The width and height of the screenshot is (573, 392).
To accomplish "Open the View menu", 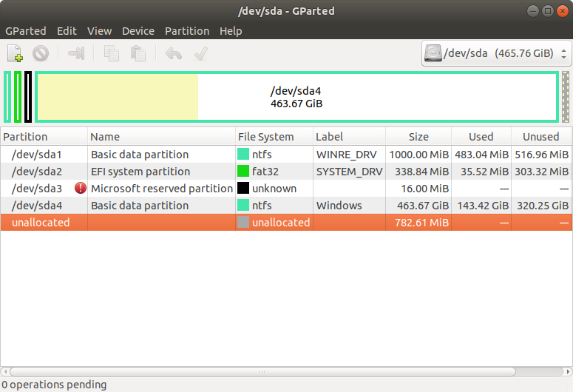I will tap(99, 31).
